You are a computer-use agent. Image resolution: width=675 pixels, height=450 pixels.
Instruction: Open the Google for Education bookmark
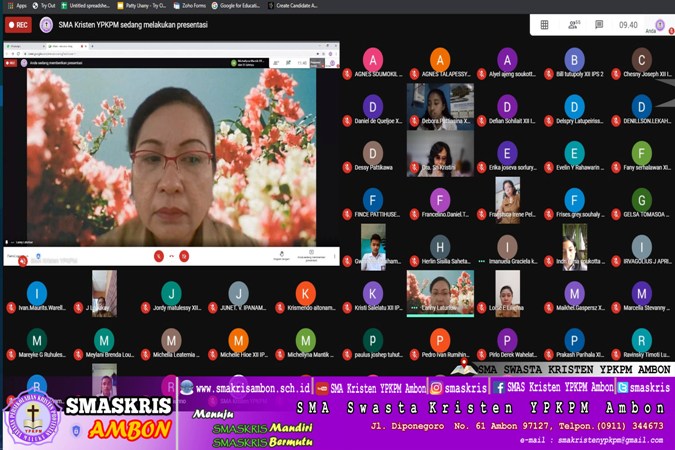(x=236, y=6)
